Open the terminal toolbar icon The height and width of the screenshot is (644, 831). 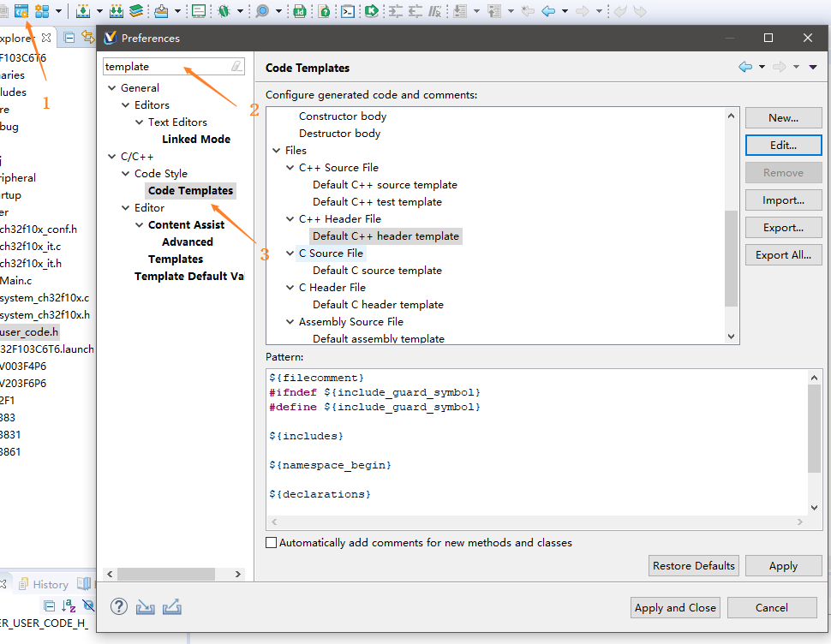pos(348,10)
